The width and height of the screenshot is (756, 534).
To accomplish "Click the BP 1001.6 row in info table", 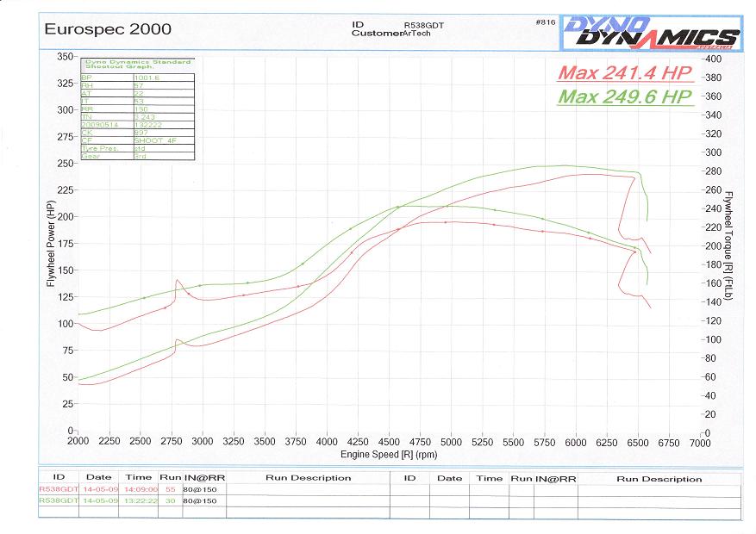I will (x=138, y=78).
